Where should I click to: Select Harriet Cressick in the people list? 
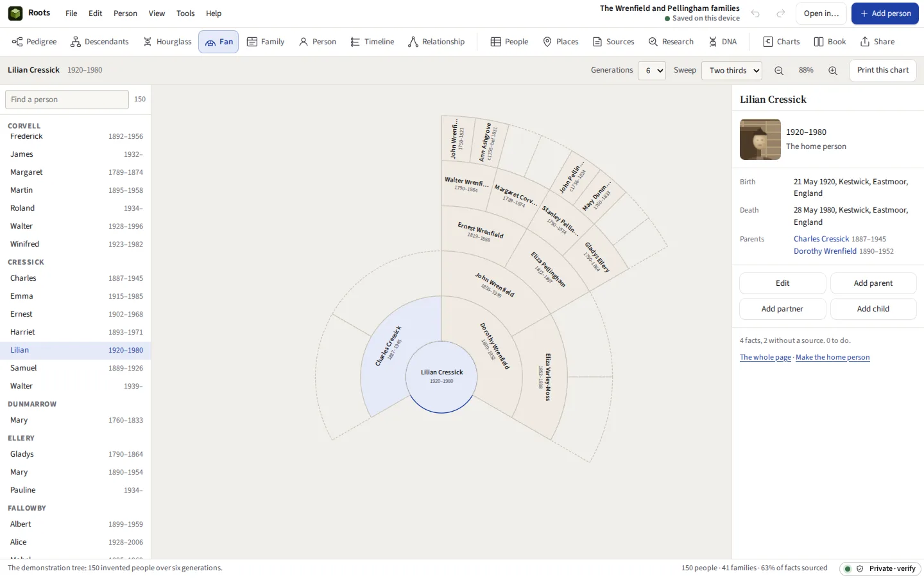76,332
